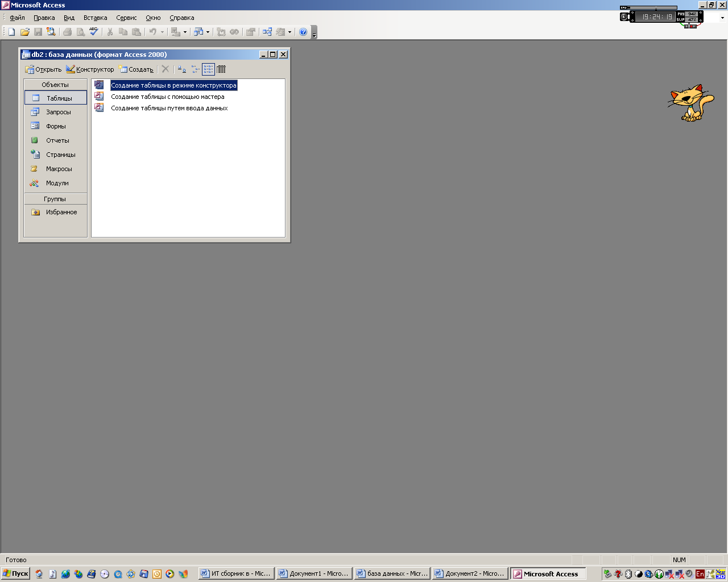This screenshot has height=582, width=728.
Task: Open Microsoft Access Help question icon
Action: click(303, 32)
